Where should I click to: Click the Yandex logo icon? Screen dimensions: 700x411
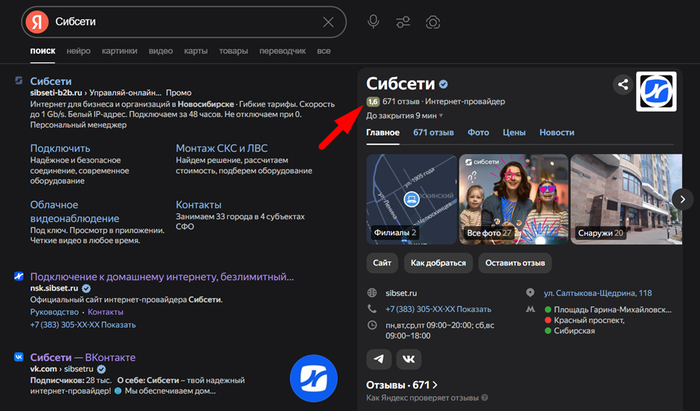click(x=36, y=22)
